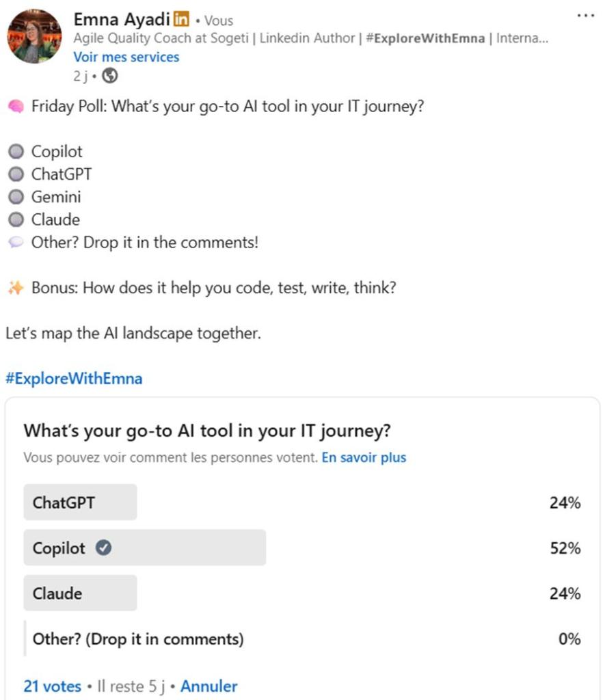This screenshot has width=605, height=700.
Task: Click the sparkles emoji before Bonus
Action: [15, 288]
